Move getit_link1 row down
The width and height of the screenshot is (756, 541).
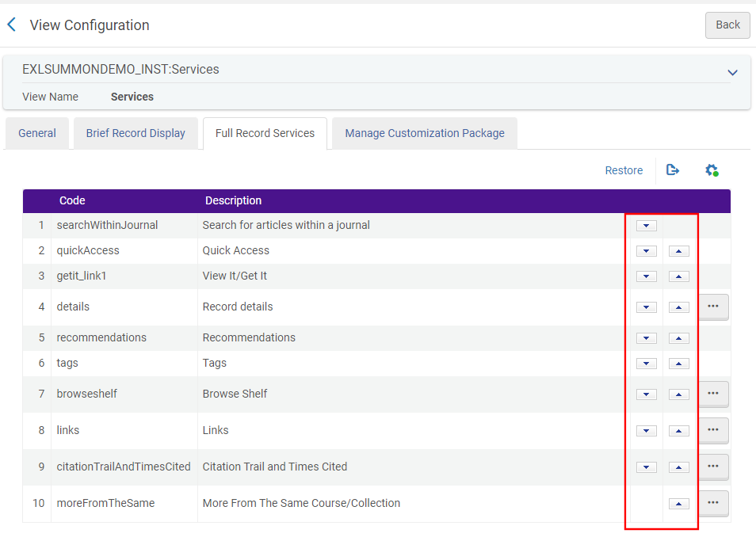coord(646,276)
